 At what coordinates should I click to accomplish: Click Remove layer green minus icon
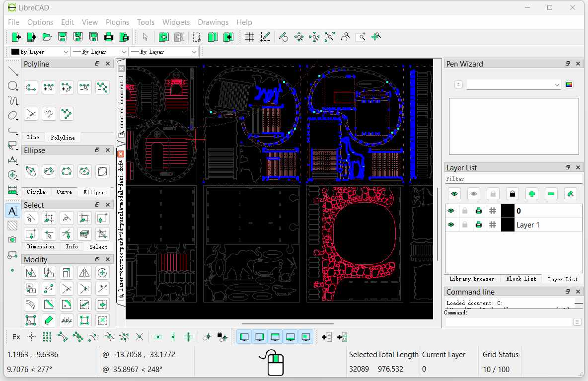551,194
